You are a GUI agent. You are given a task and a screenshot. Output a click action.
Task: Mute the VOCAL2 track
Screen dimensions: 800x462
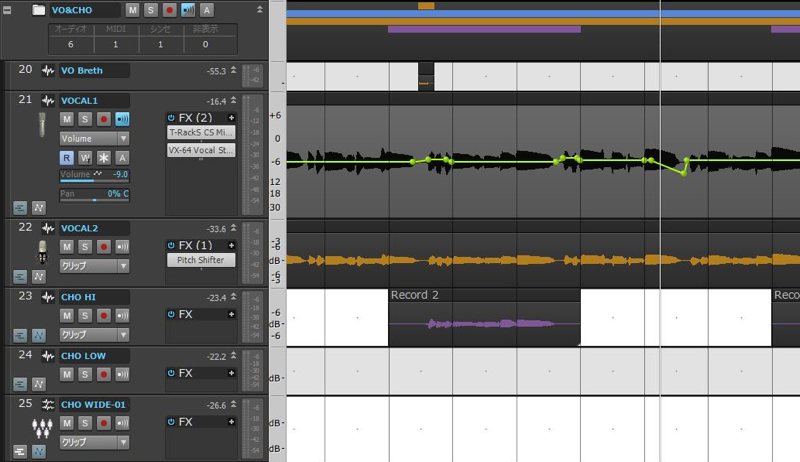(67, 247)
